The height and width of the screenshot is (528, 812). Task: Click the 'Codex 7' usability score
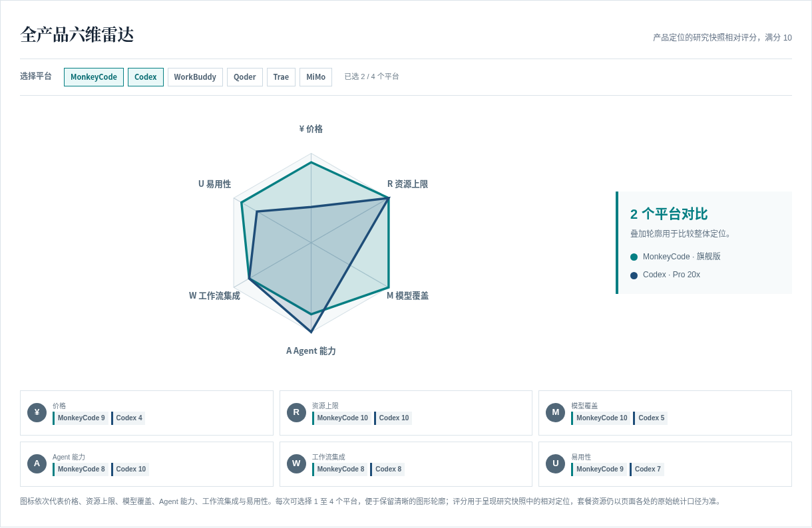(x=647, y=469)
